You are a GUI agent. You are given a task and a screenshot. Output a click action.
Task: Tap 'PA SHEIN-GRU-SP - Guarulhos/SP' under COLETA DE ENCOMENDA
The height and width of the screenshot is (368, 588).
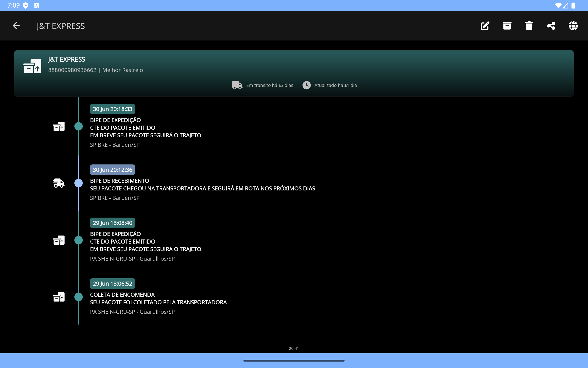pos(133,312)
